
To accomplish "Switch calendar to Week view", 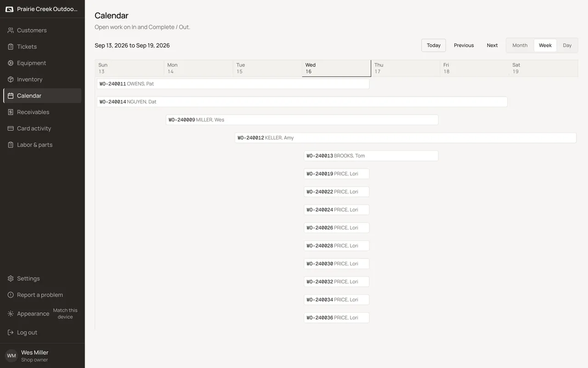I will pos(545,45).
